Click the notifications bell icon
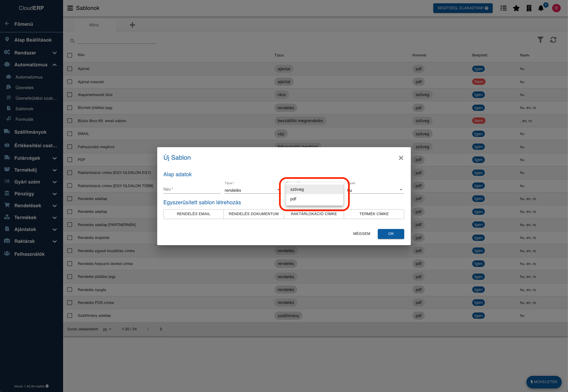568x392 pixels. click(541, 8)
